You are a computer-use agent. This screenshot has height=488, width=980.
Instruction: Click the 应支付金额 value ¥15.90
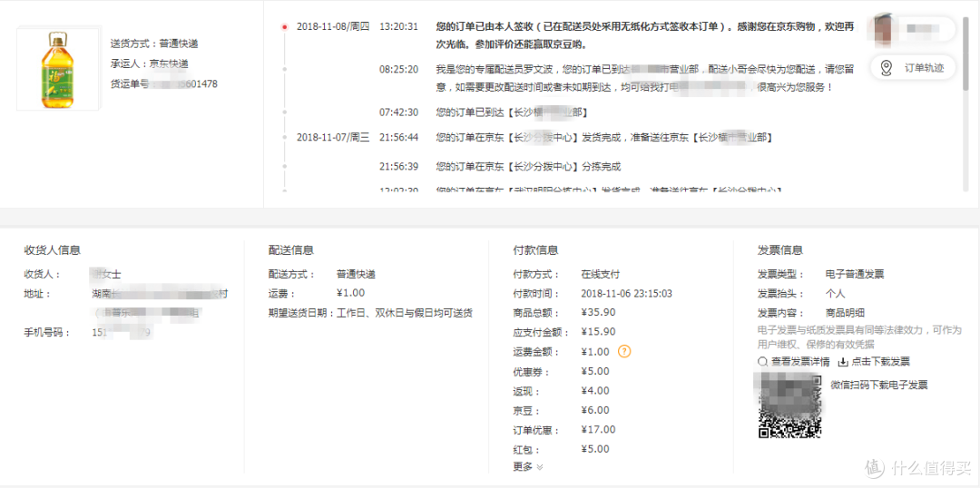point(598,332)
